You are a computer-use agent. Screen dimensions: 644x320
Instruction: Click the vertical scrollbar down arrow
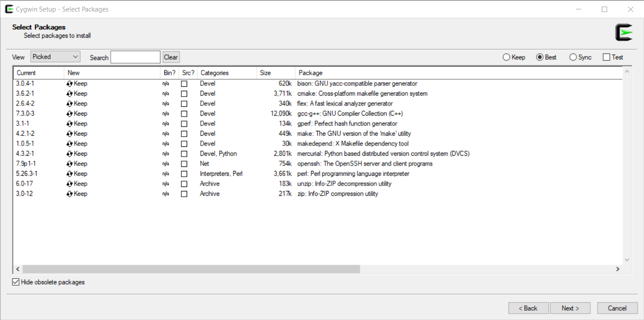(x=627, y=260)
